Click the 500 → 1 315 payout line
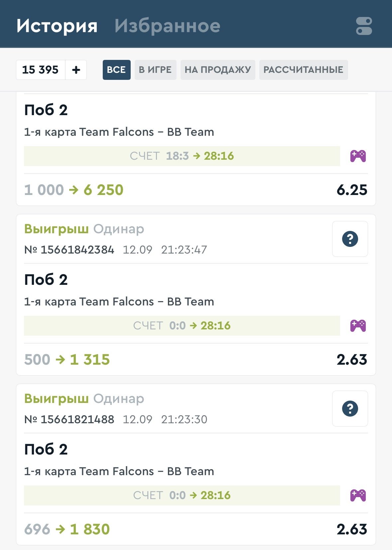The image size is (392, 550). (67, 360)
